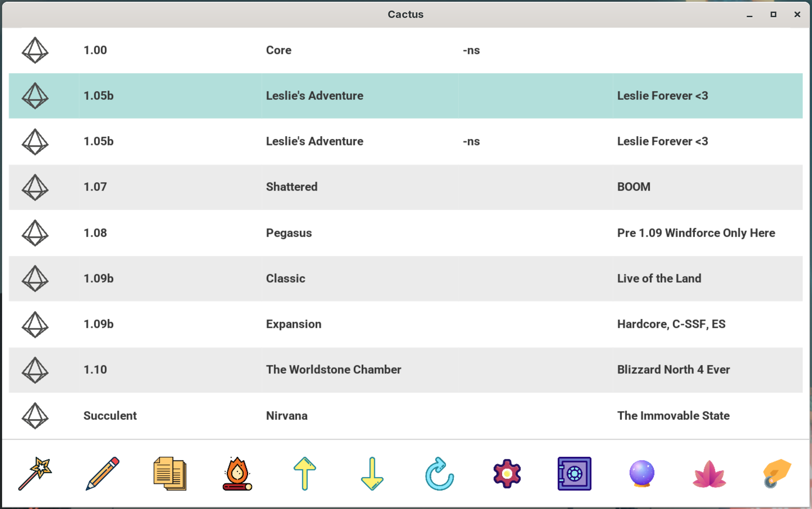
Task: Click the diamond icon in the Leslie's Adventure -ns row
Action: point(35,141)
